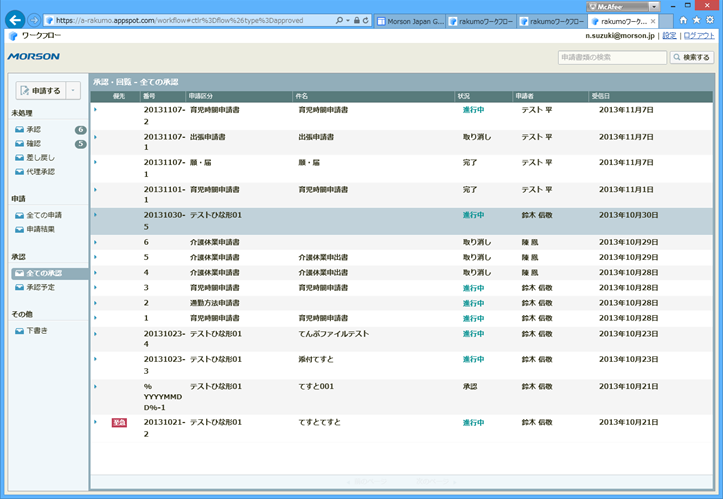Click the envelope icon beside 承認
The height and width of the screenshot is (499, 723).
click(x=19, y=130)
